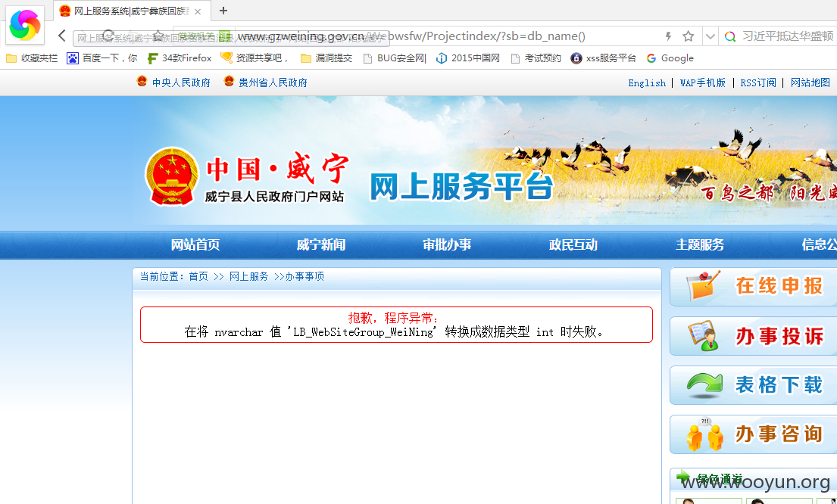Visit the 中央人民政府 link
Viewport: 837px width, 504px height.
tap(181, 82)
